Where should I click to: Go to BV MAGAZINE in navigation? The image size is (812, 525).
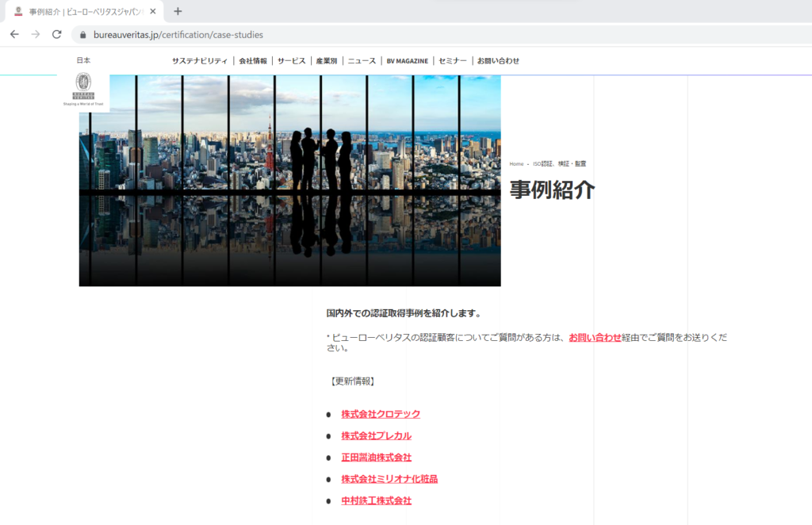coord(407,61)
